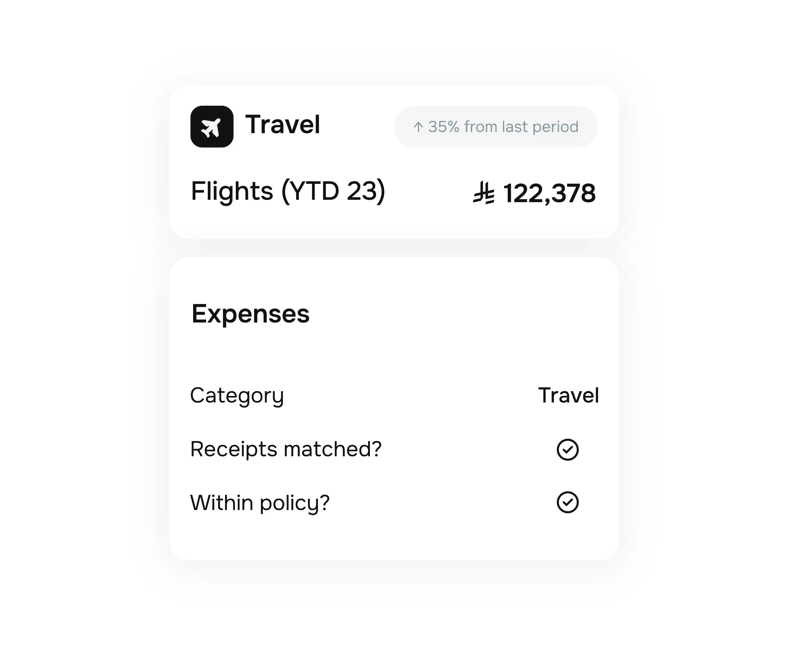This screenshot has width=812, height=645.
Task: Click the word 'matched?' in the Expenses card
Action: (333, 449)
